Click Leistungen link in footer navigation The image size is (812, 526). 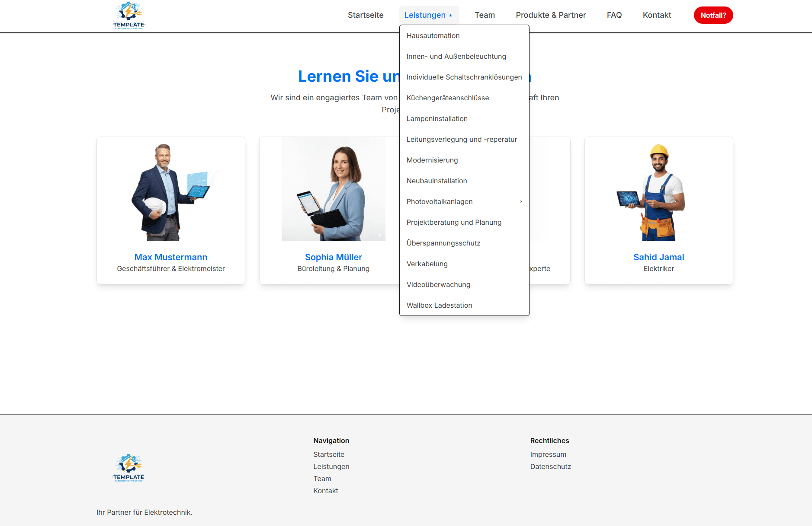331,467
